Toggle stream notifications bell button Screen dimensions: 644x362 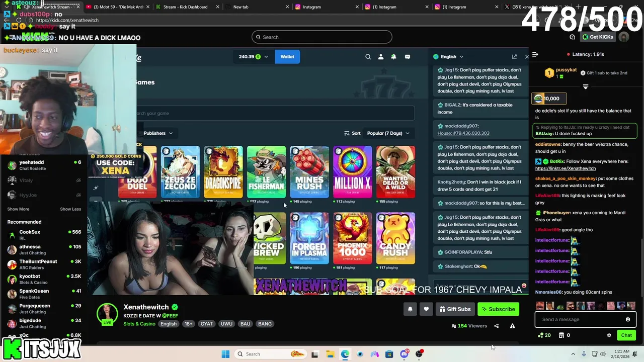click(410, 309)
